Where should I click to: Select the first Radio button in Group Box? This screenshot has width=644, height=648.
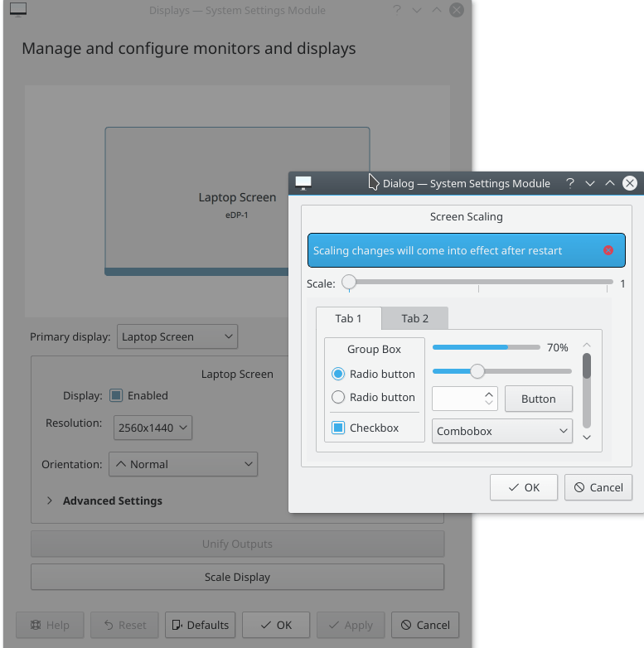pos(338,374)
